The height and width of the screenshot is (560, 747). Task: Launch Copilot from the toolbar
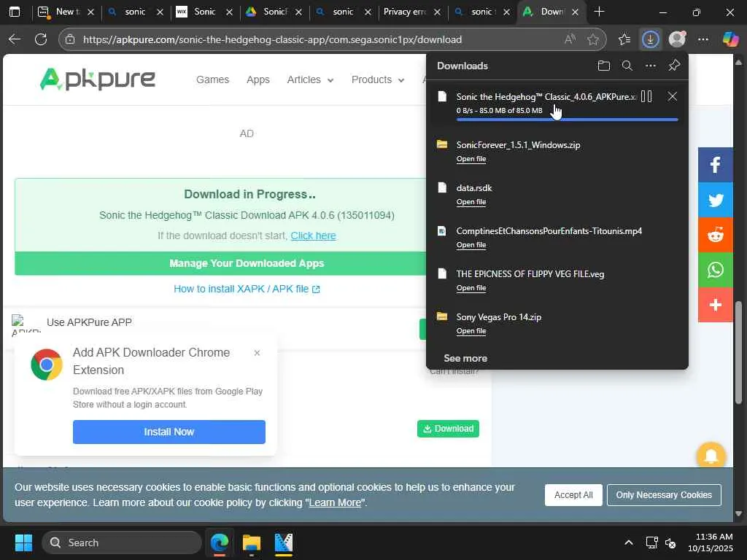pyautogui.click(x=730, y=39)
